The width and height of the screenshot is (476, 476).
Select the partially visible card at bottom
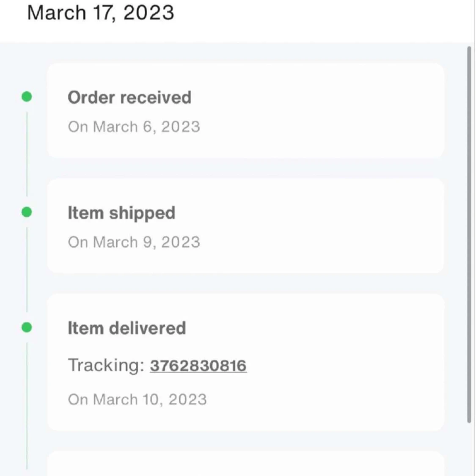(x=245, y=464)
